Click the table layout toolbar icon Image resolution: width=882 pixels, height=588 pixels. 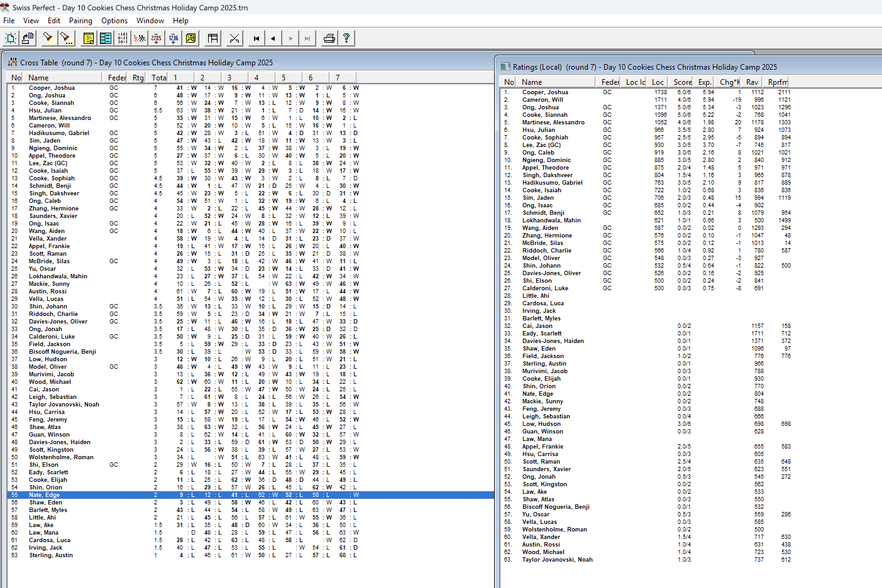213,38
